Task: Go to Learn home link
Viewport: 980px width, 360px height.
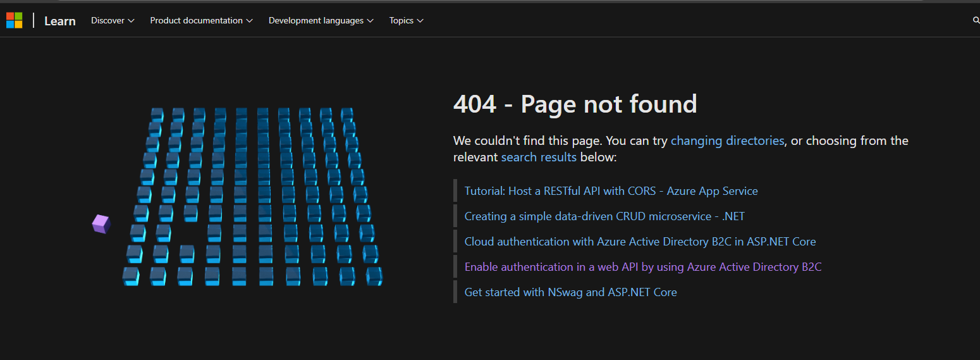Action: [60, 21]
